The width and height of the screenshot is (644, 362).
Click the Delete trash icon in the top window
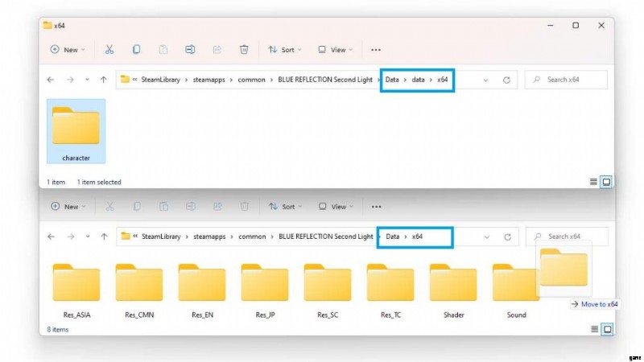[x=244, y=50]
